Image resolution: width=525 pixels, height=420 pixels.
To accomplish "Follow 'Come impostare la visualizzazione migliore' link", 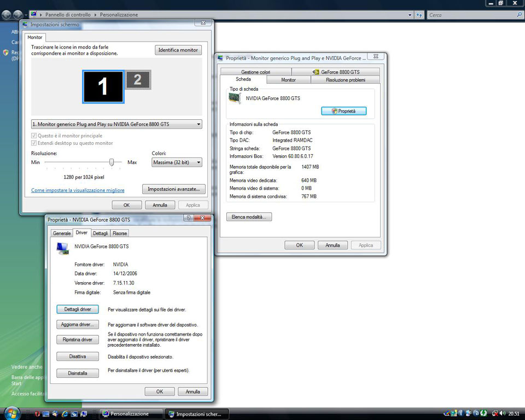I will click(x=78, y=190).
